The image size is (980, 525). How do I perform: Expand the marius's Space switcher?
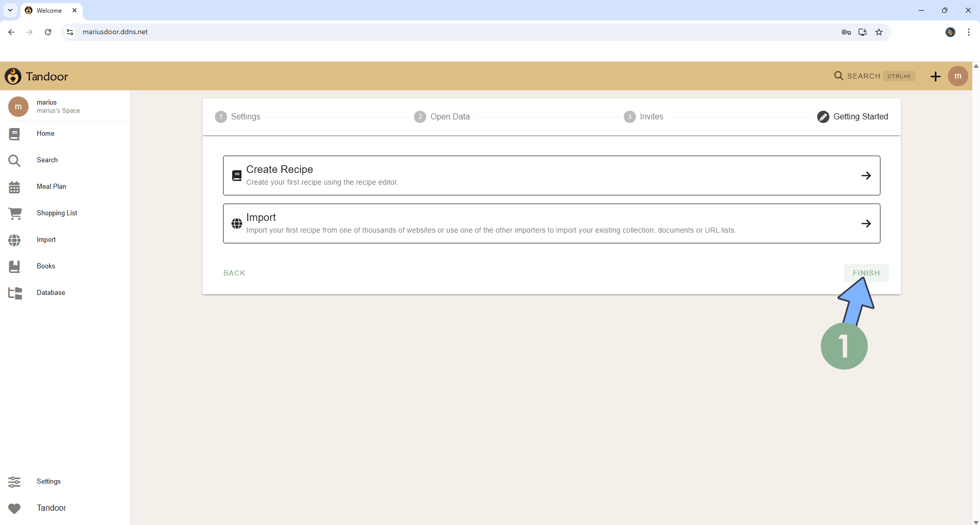58,107
